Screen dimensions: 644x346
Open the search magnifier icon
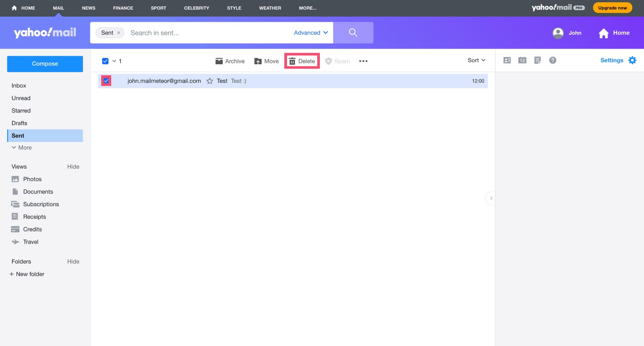coord(353,33)
